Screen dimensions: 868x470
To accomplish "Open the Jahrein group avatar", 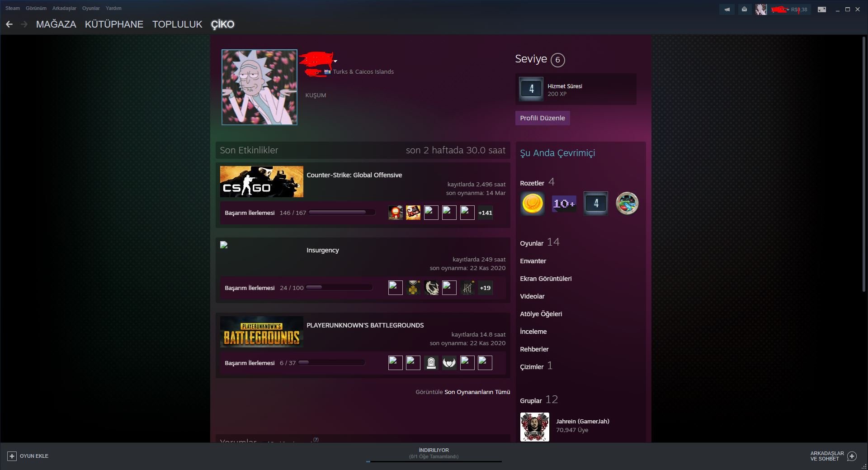I will (534, 427).
